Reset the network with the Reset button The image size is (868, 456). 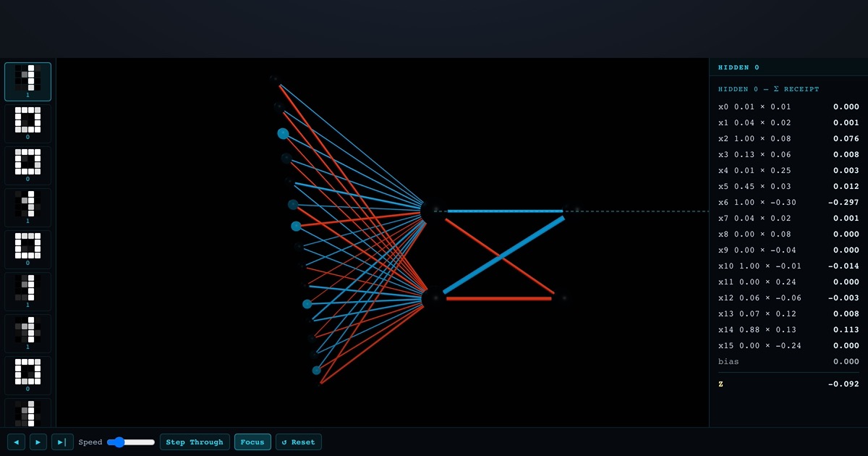(x=298, y=442)
